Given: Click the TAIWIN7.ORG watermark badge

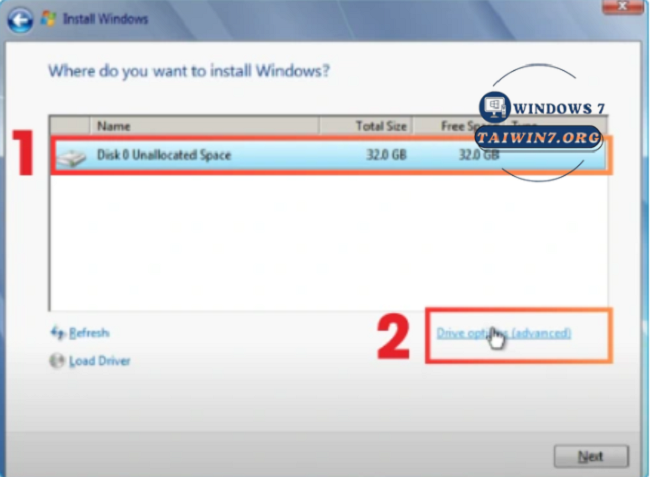Looking at the screenshot, I should (x=538, y=137).
